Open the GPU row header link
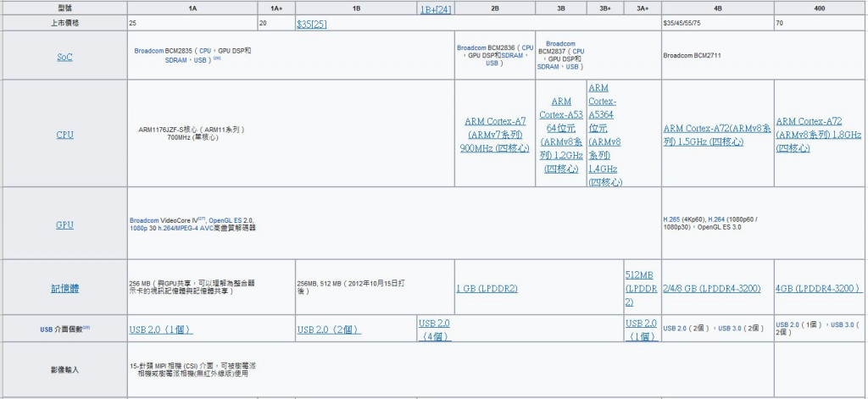Image resolution: width=868 pixels, height=399 pixels. (x=64, y=224)
